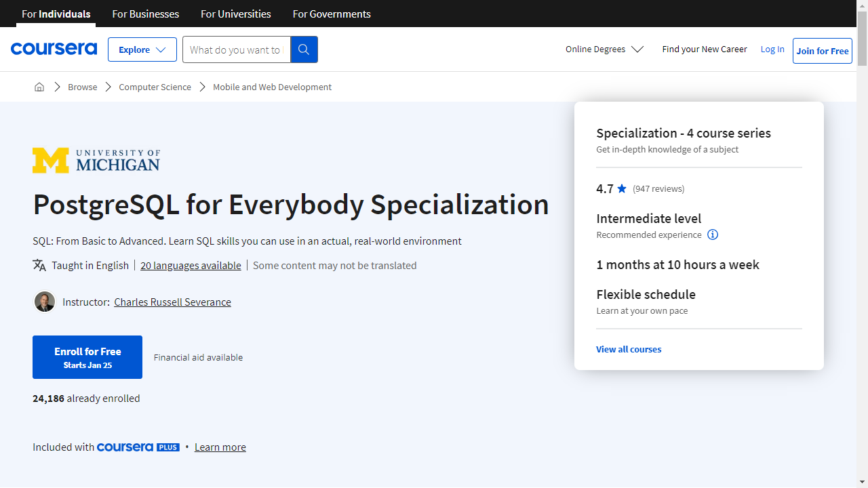Click the Log In link
Screen dimensions: 868x488
pyautogui.click(x=772, y=49)
